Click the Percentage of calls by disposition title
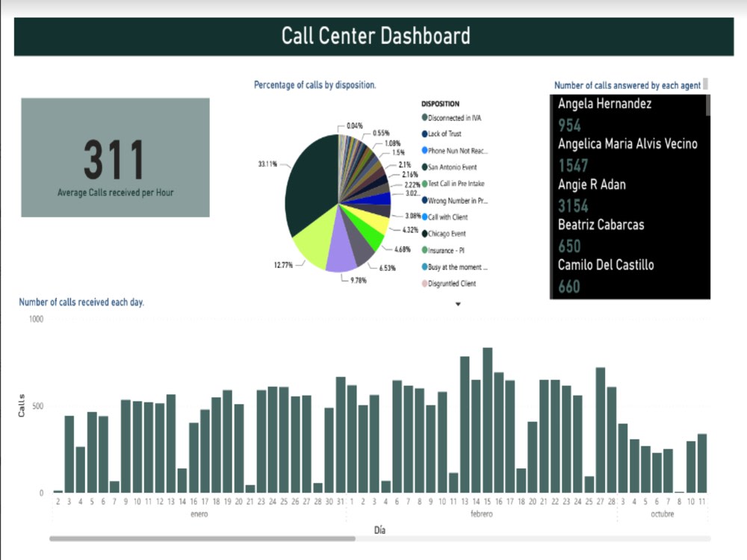This screenshot has height=560, width=747. [314, 84]
